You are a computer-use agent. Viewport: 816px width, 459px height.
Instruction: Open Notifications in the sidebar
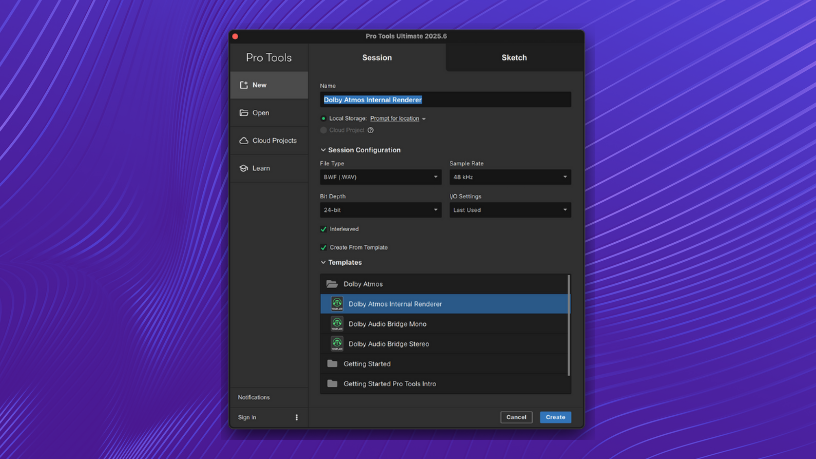[254, 397]
